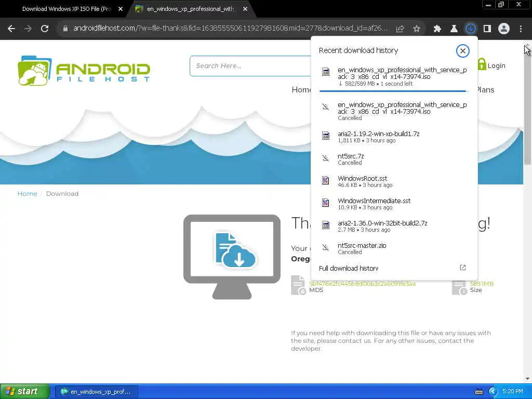This screenshot has height=399, width=532.
Task: Click the Home navigation menu item
Action: pyautogui.click(x=301, y=90)
